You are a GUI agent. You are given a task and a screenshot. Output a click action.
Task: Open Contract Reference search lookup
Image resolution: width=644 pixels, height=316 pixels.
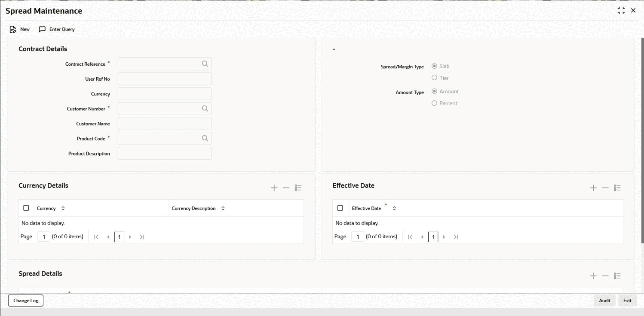[205, 64]
